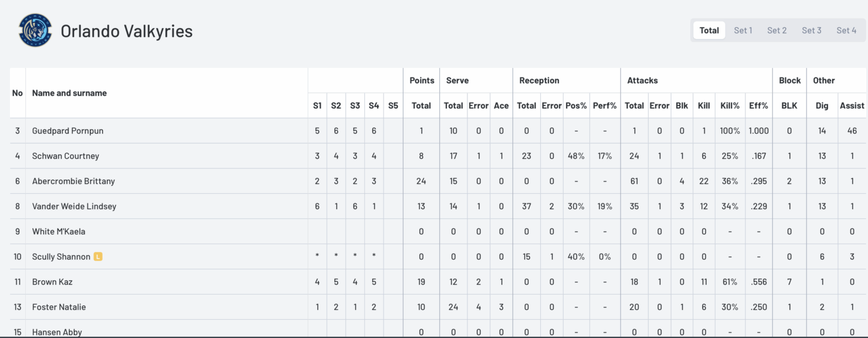
Task: Select Brown Kaz in the table
Action: (x=52, y=282)
